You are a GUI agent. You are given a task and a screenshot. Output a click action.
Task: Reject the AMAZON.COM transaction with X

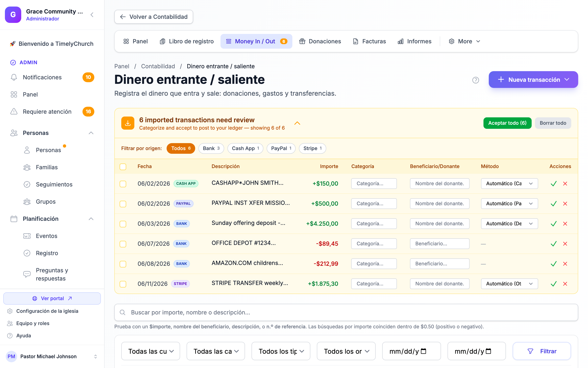pos(565,264)
